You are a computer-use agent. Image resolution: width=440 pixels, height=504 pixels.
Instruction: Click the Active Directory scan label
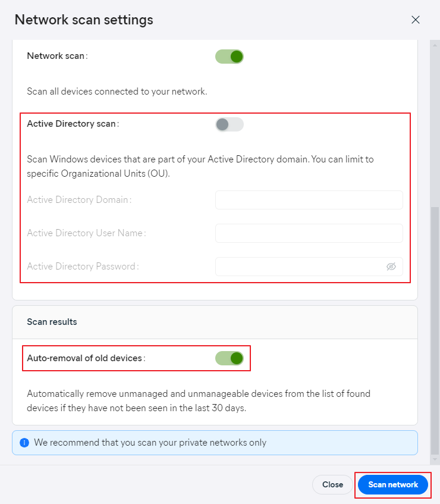(73, 124)
